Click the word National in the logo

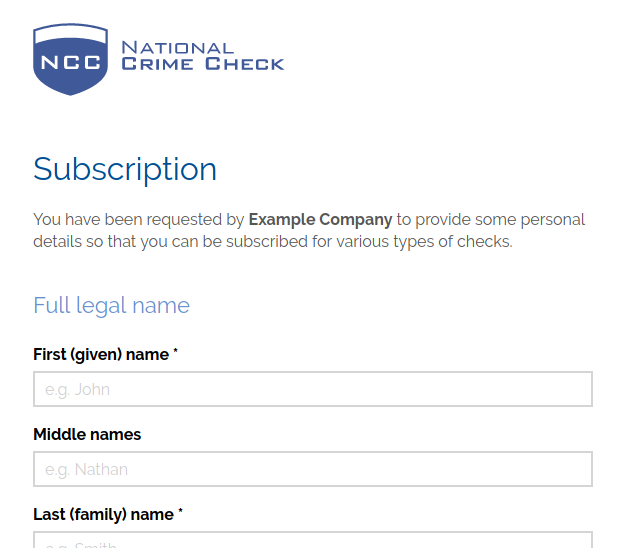coord(177,48)
